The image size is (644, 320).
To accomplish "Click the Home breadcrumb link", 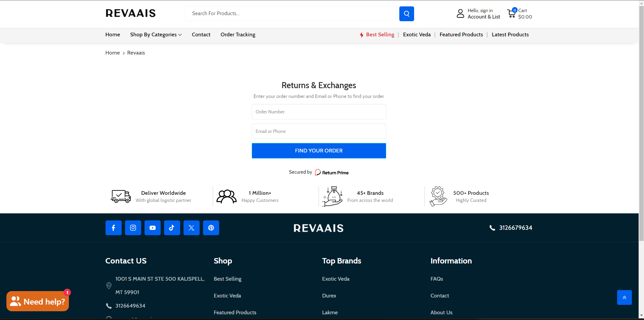I will click(113, 53).
